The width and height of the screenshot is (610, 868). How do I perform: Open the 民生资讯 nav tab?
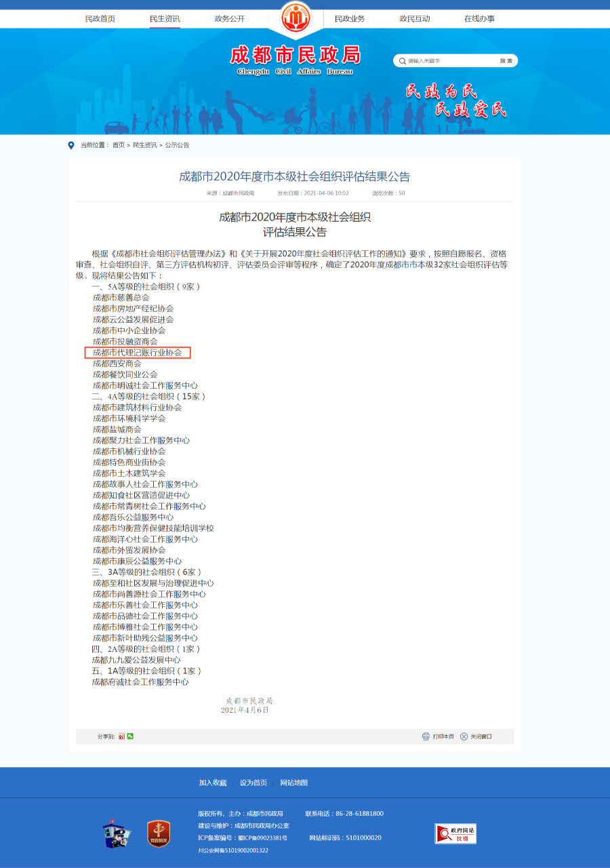pos(165,19)
